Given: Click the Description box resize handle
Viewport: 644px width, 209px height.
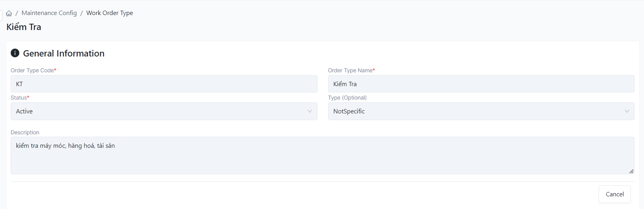Looking at the screenshot, I should tap(631, 171).
